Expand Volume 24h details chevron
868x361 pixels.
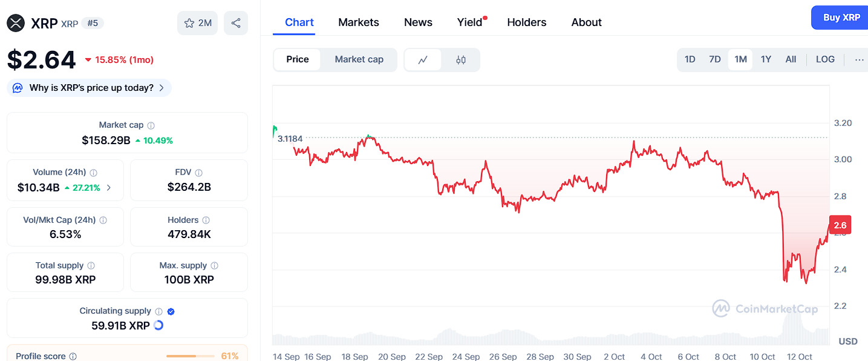(109, 188)
